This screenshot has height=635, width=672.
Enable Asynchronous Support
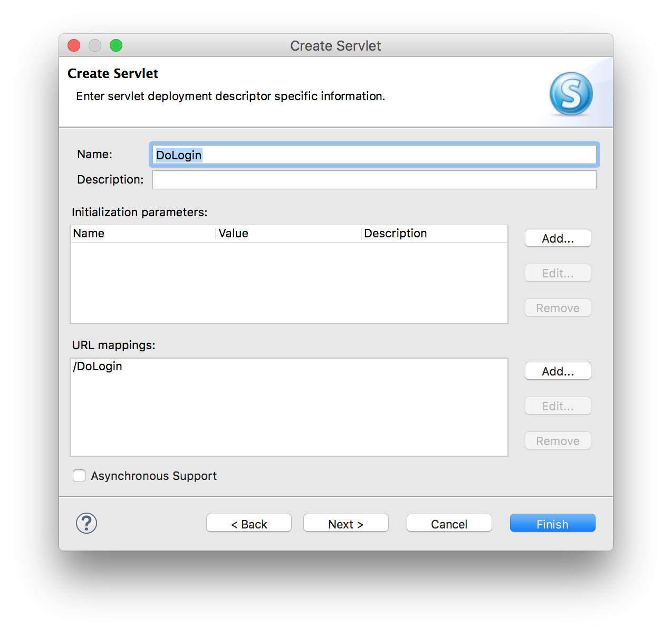pyautogui.click(x=79, y=475)
